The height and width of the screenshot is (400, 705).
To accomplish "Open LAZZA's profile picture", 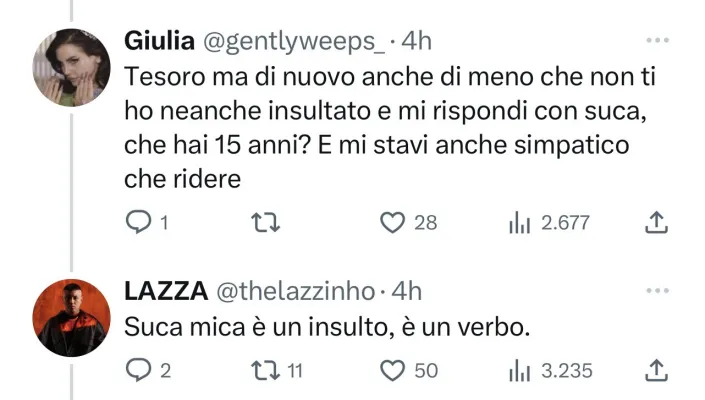I will pyautogui.click(x=72, y=316).
